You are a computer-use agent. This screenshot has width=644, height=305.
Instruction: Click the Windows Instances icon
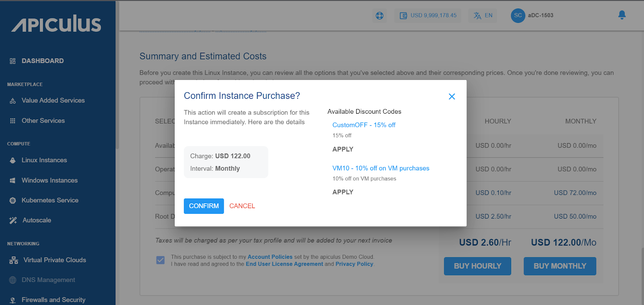tap(13, 180)
